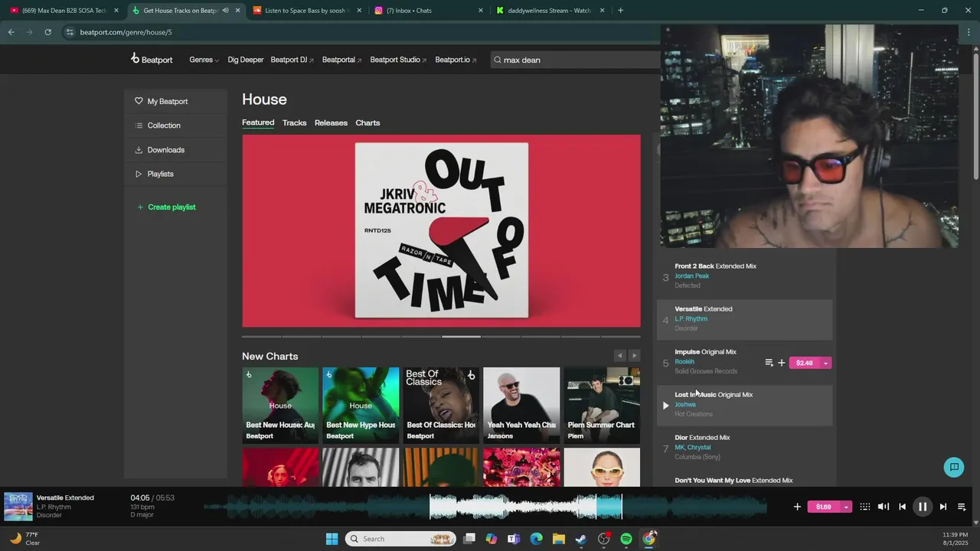The width and height of the screenshot is (980, 551).
Task: Click Versatile album art in player
Action: coord(18,507)
